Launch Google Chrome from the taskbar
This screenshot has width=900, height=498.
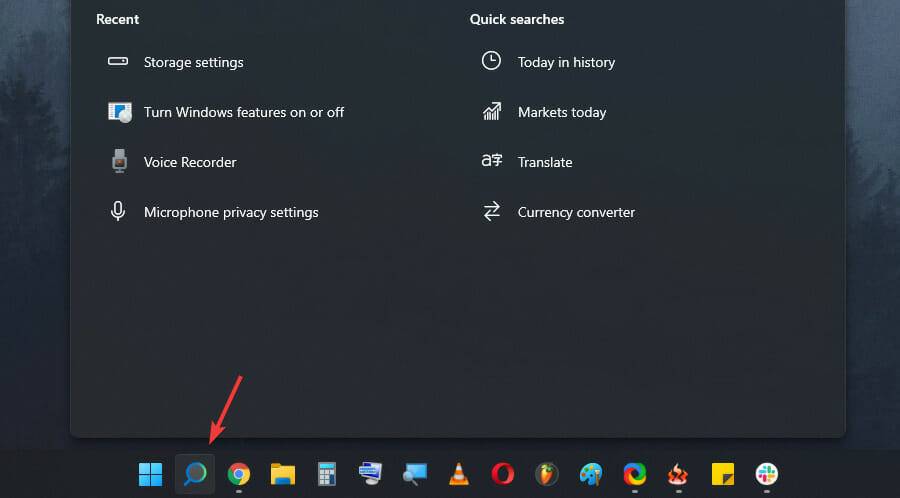(x=239, y=474)
